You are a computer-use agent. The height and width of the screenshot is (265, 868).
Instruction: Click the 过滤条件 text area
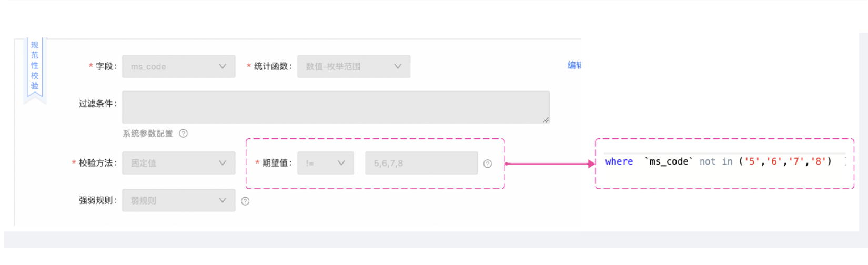point(336,107)
